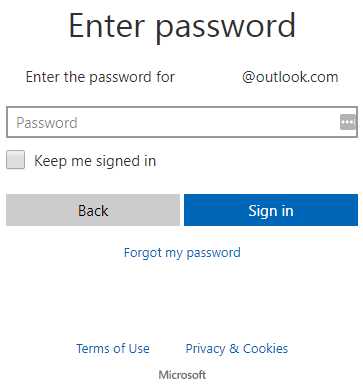The height and width of the screenshot is (386, 363).
Task: Select the Password placeholder text
Action: [47, 123]
